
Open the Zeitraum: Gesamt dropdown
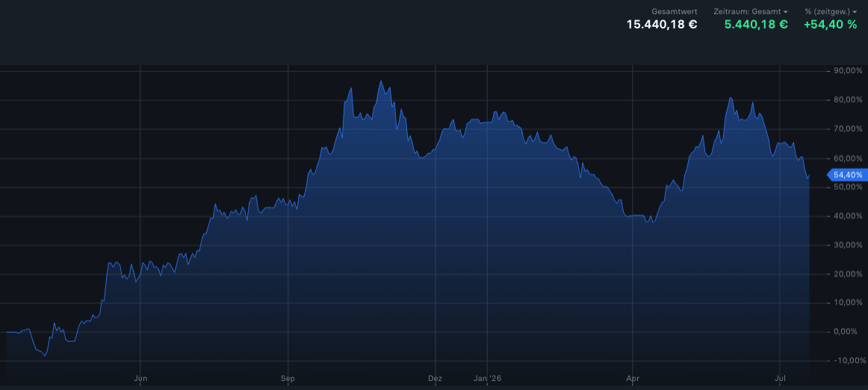pyautogui.click(x=751, y=12)
